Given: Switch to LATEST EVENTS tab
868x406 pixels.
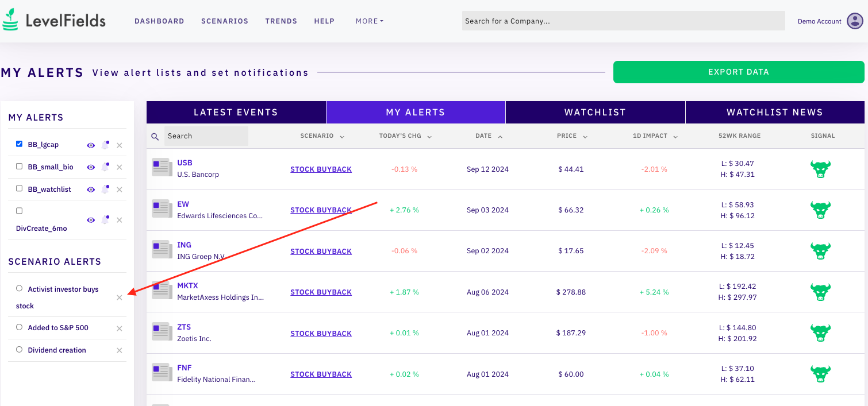Looking at the screenshot, I should (x=236, y=113).
